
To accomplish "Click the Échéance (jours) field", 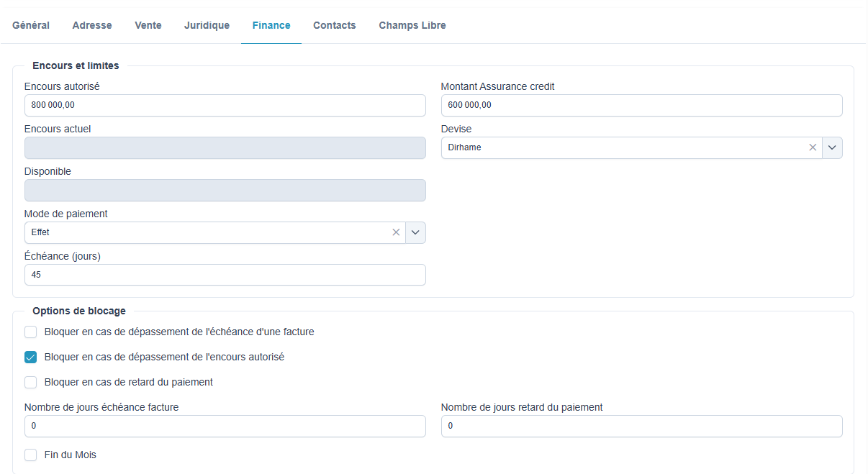I will pos(225,275).
